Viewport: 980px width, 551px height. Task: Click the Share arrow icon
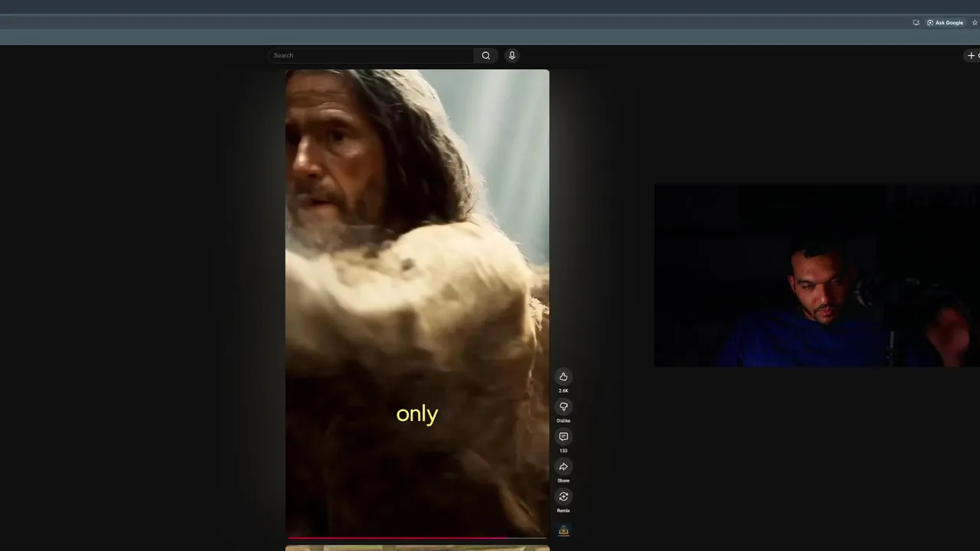tap(563, 467)
